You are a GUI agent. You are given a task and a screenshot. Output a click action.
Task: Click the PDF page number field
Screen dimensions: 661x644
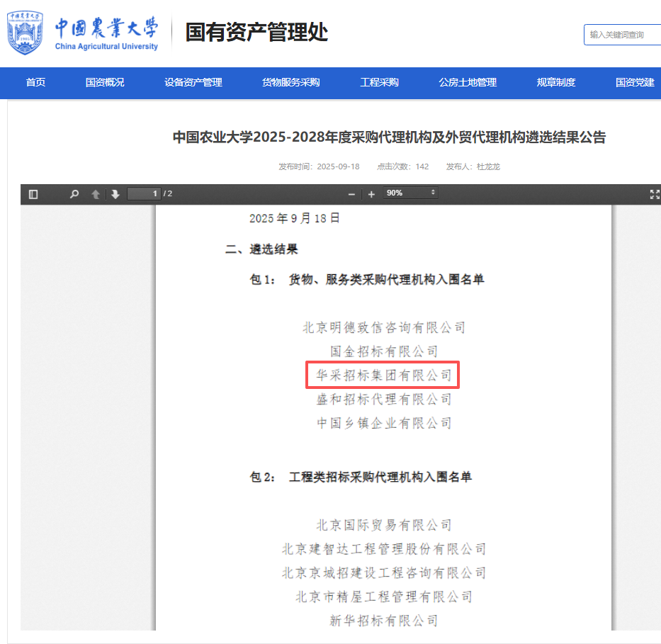coord(145,194)
